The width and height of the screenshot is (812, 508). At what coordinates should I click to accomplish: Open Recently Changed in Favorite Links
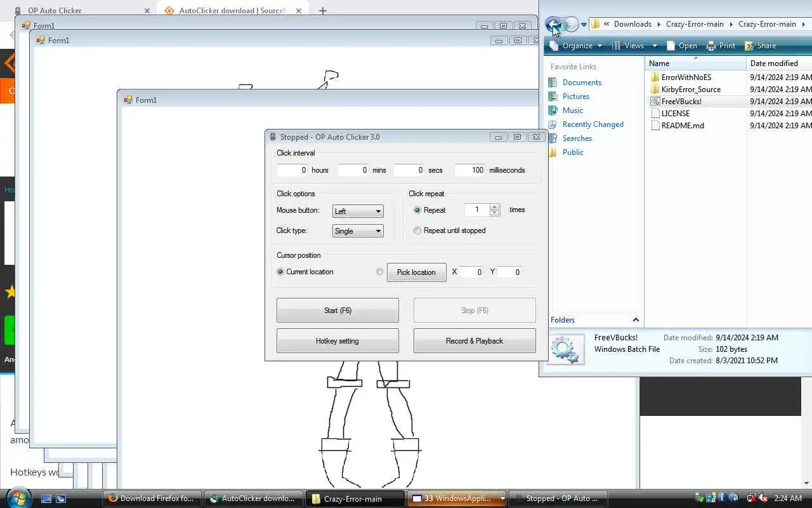(593, 124)
